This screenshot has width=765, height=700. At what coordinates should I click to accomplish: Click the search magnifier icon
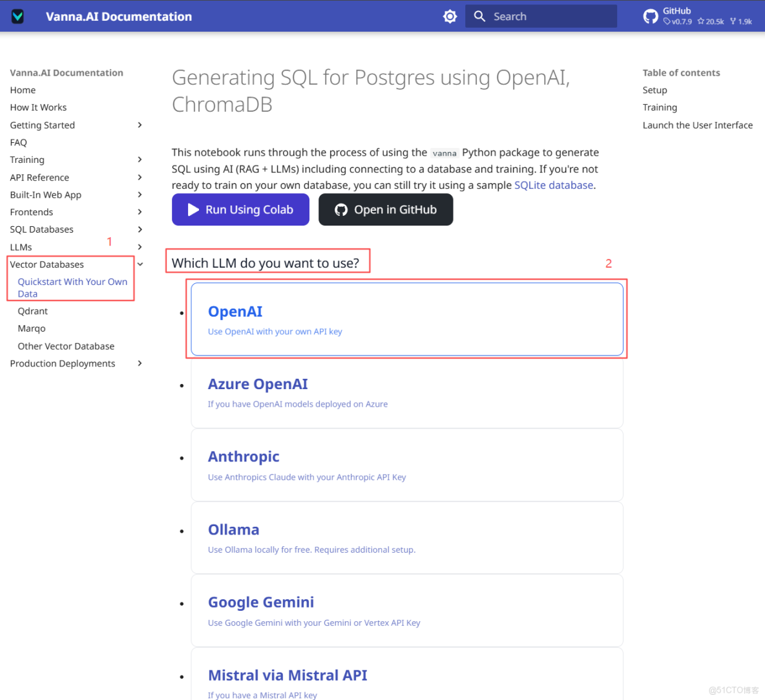[479, 16]
